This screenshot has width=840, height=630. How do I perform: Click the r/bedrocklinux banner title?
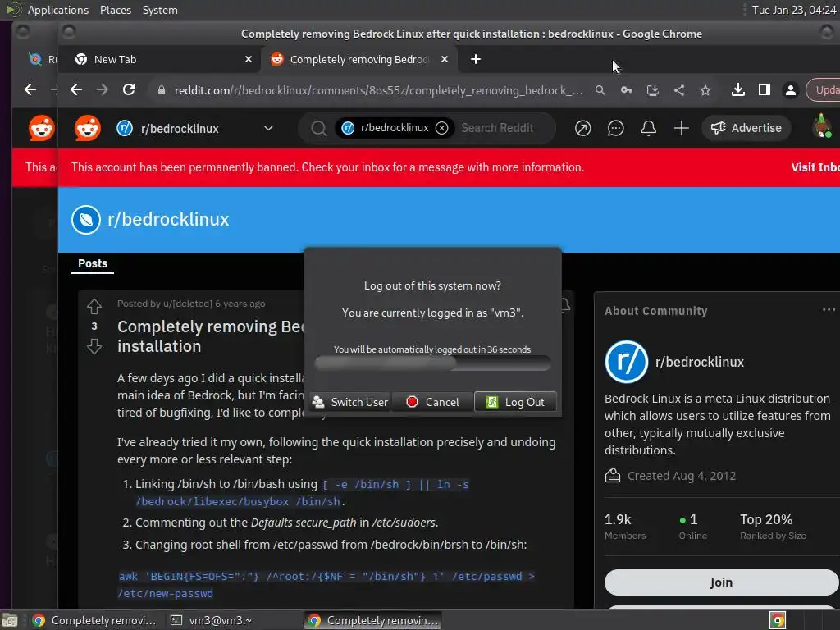point(168,220)
